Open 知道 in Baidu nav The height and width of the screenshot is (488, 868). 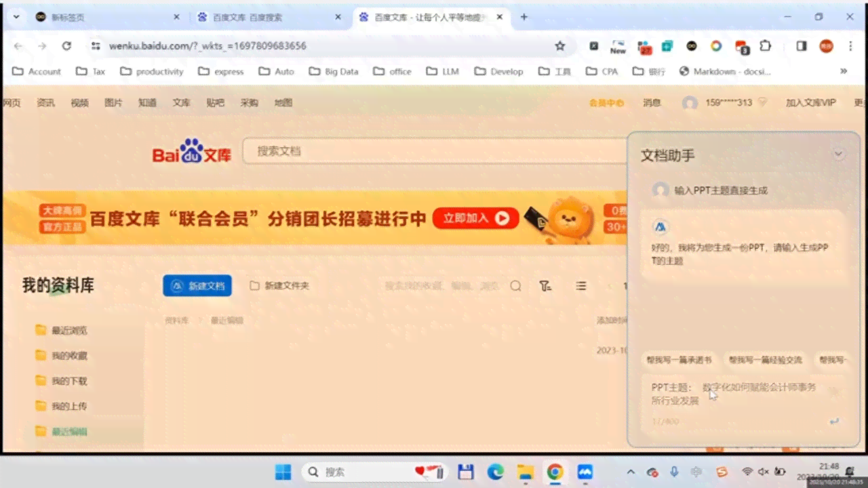tap(147, 103)
